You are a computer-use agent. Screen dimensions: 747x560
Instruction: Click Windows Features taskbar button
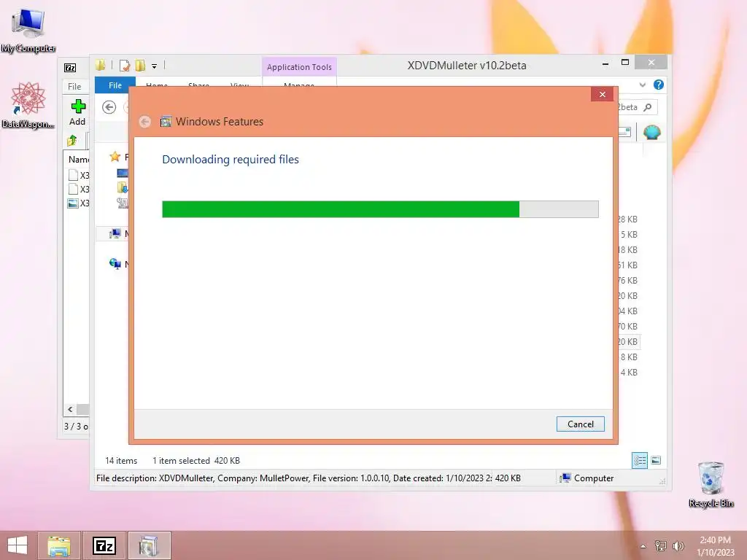point(149,545)
